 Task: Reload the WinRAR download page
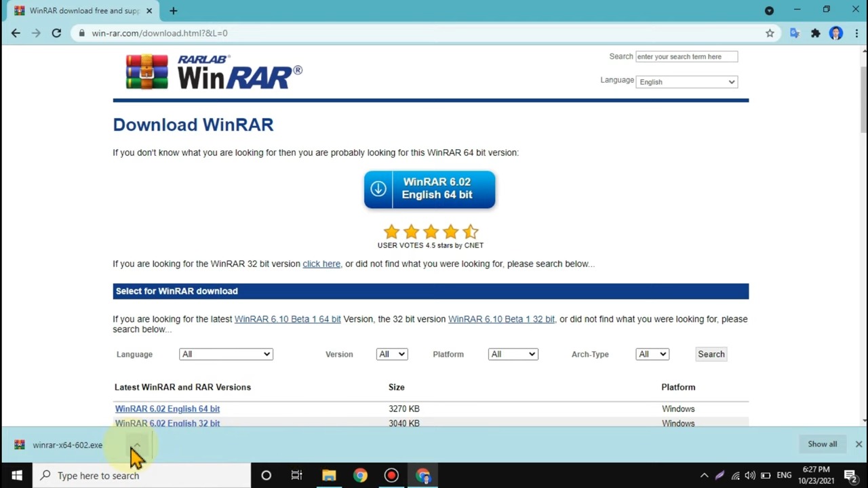click(56, 33)
